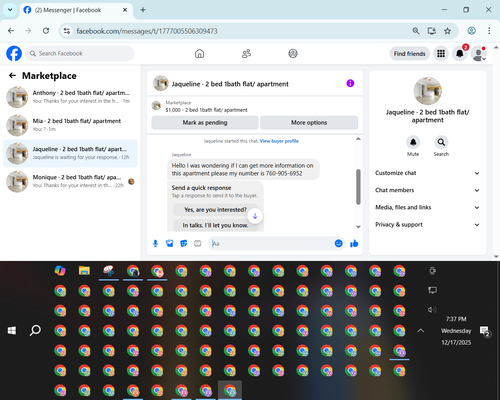Send quick response Yes, are you interested?
The height and width of the screenshot is (400, 500).
(x=215, y=210)
